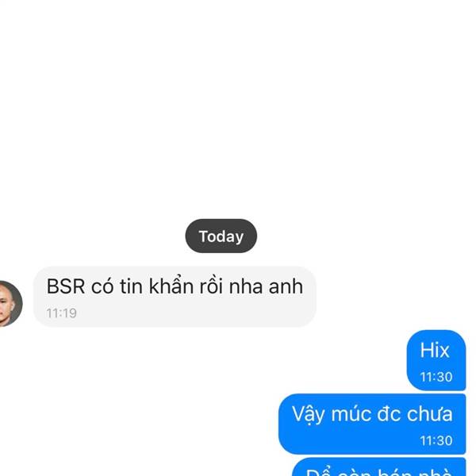
Task: Click the word khẩn in the gray bubble
Action: tap(171, 286)
